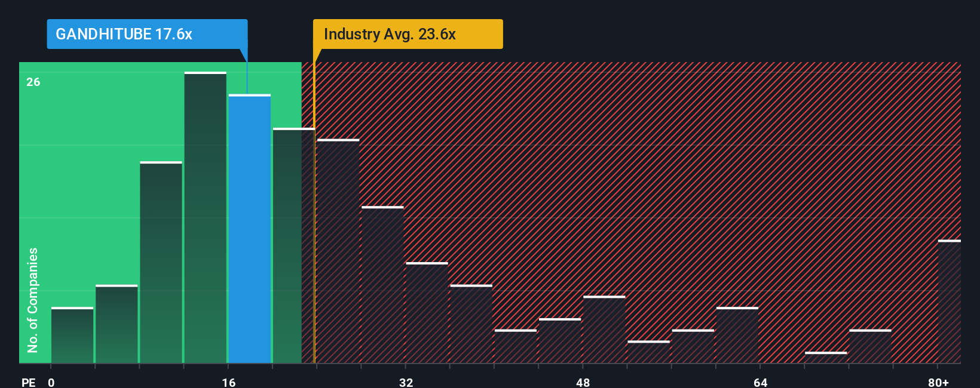Click the 'No. of Companies' axis title
This screenshot has width=980, height=388.
[x=33, y=300]
